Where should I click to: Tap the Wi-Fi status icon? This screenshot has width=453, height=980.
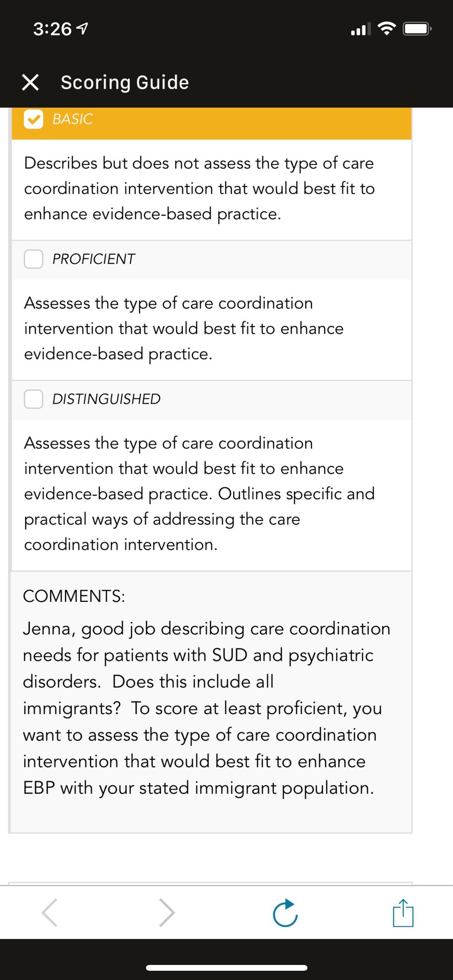tap(387, 29)
